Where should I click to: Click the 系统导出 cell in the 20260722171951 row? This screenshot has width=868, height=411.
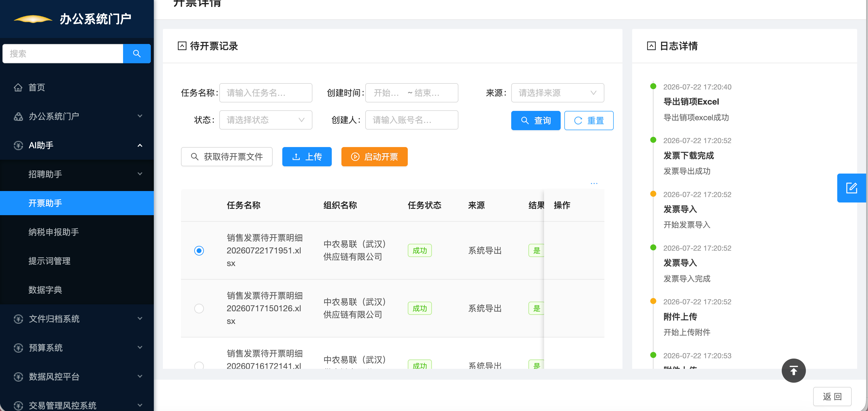click(485, 251)
